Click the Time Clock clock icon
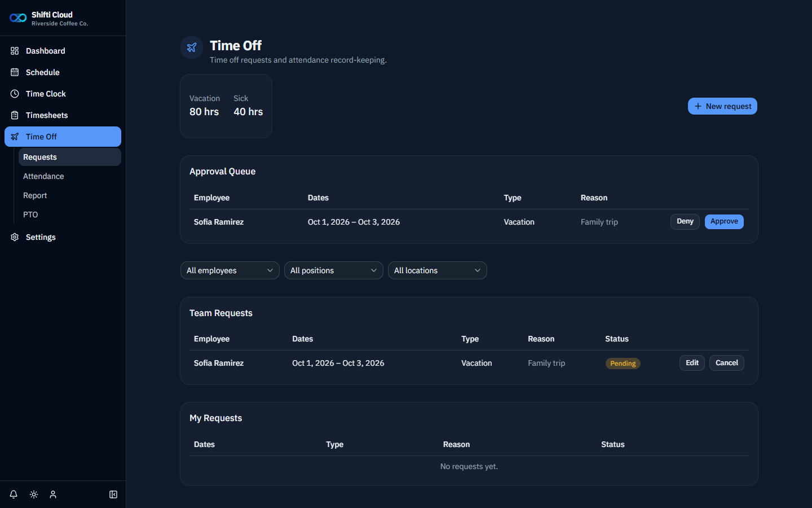This screenshot has width=812, height=508. (x=15, y=94)
